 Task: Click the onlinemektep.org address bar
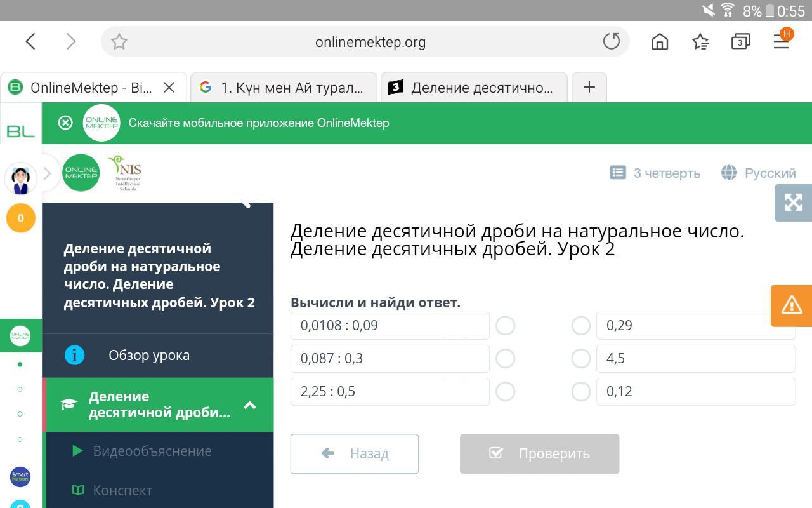click(x=370, y=42)
